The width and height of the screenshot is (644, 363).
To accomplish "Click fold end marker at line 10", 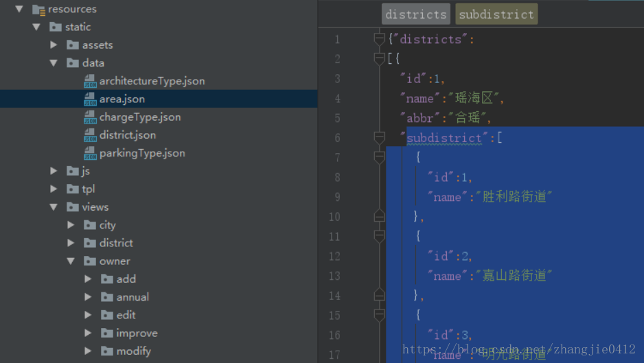I will (379, 216).
